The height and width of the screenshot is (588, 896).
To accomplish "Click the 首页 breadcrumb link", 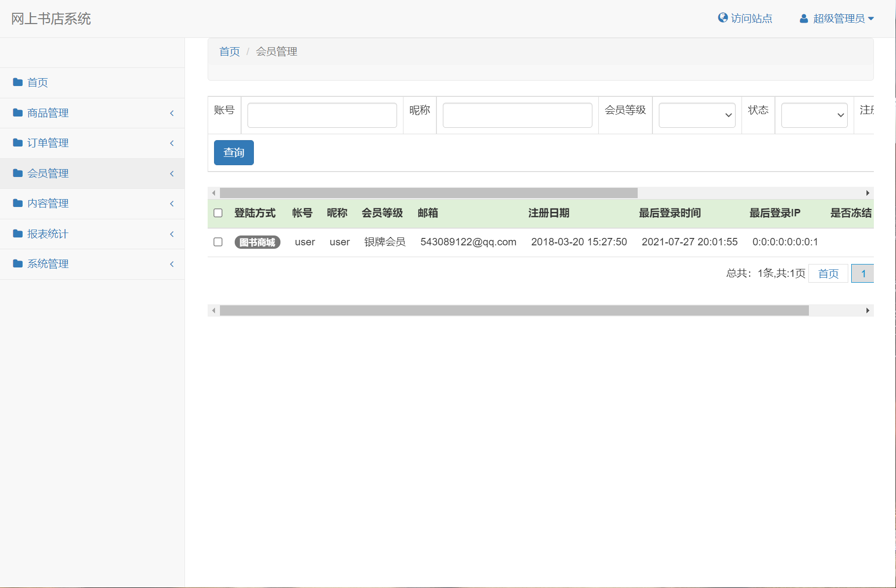I will click(x=229, y=51).
